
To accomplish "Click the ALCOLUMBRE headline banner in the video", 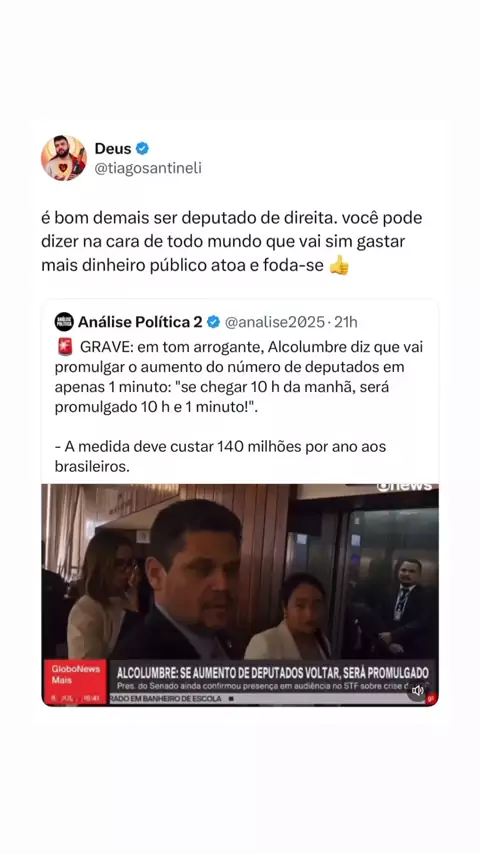I will (x=272, y=672).
